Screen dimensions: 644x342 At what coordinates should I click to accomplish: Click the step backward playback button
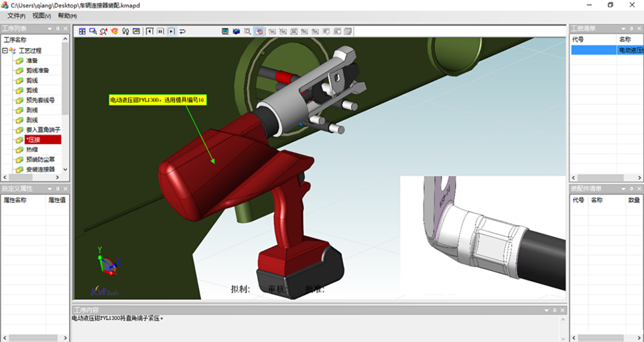[149, 31]
